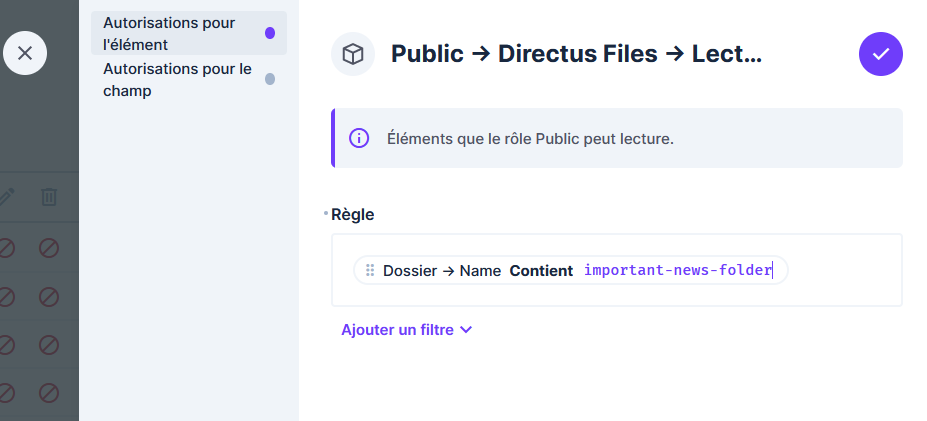Toggle third no-access icon under the trash column
Screen dimensions: 927x421
[x=49, y=345]
